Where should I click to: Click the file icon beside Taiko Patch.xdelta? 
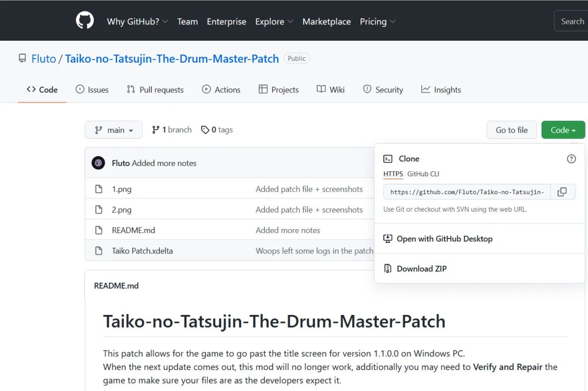click(x=99, y=251)
